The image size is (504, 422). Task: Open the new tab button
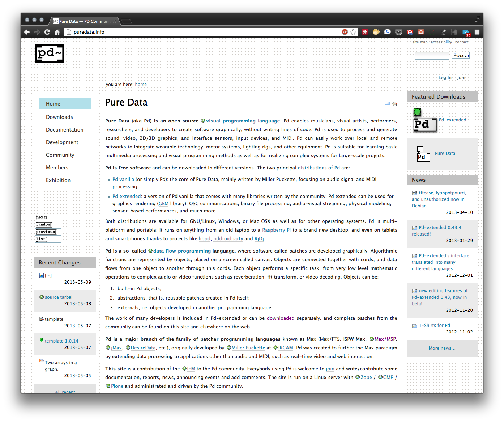tap(126, 21)
